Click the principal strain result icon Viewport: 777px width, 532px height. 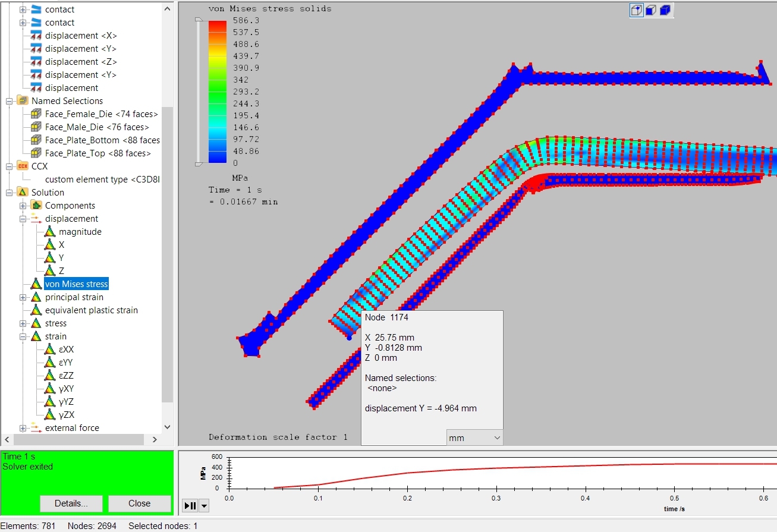click(x=36, y=297)
